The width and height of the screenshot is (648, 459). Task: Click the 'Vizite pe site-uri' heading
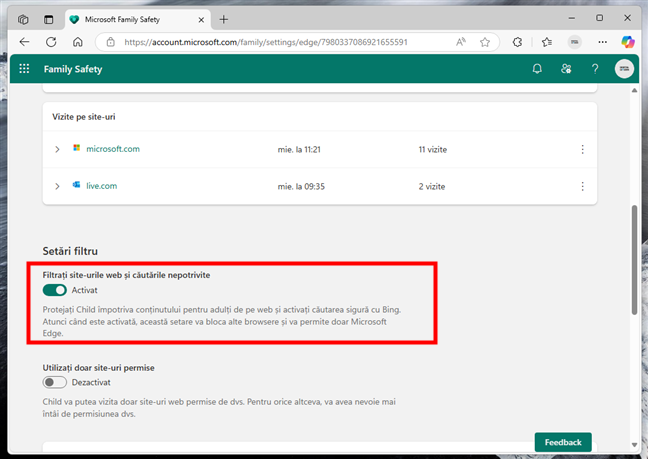point(83,117)
